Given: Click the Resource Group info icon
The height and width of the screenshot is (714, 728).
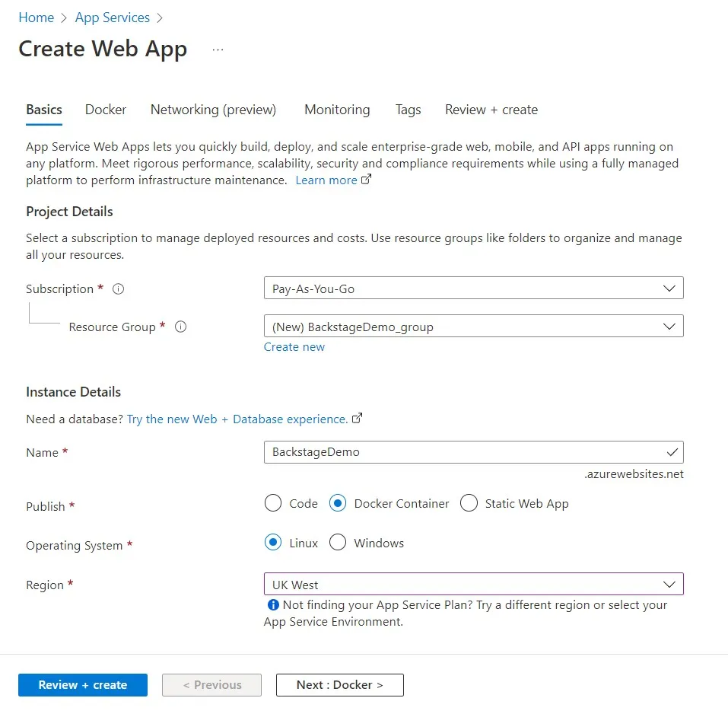Looking at the screenshot, I should (x=180, y=327).
